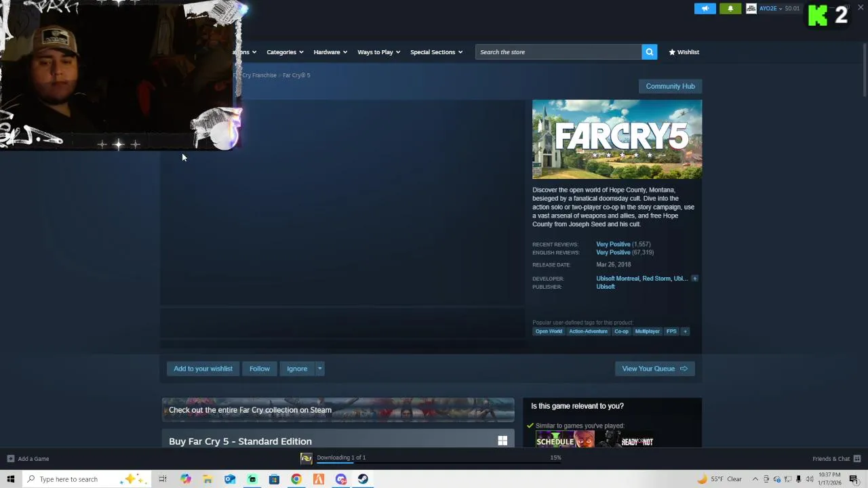Open the Schedule similar game thumbnail
The height and width of the screenshot is (488, 868).
coord(565,440)
